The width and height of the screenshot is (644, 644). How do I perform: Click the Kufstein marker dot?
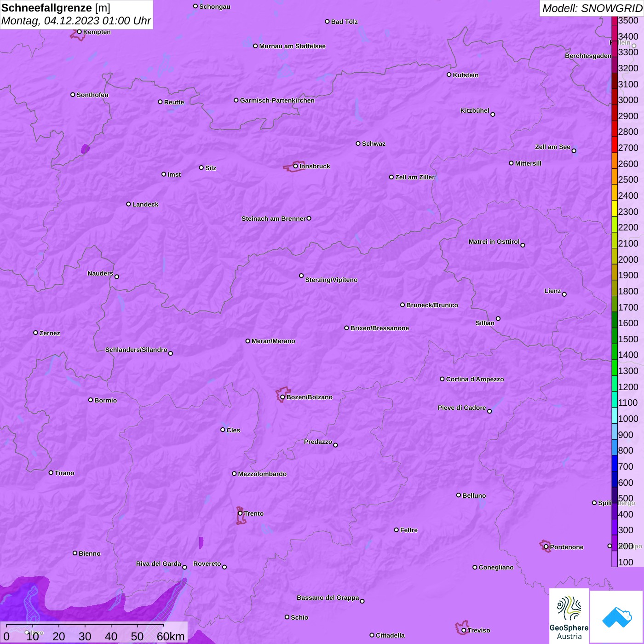tap(449, 75)
